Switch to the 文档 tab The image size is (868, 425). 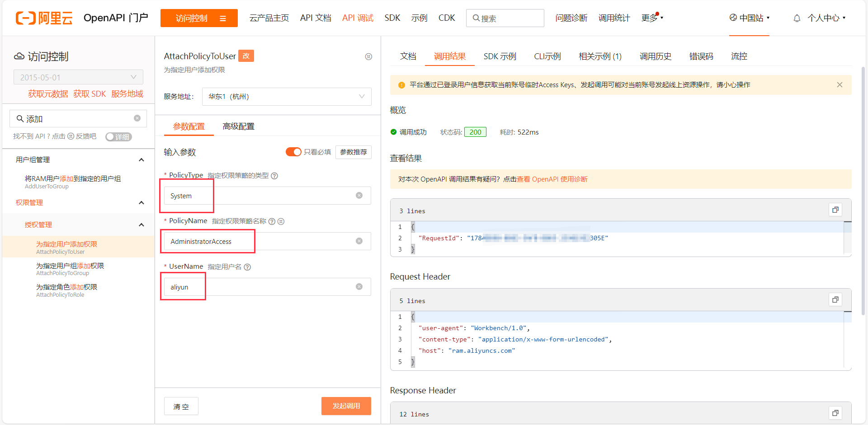pyautogui.click(x=408, y=56)
